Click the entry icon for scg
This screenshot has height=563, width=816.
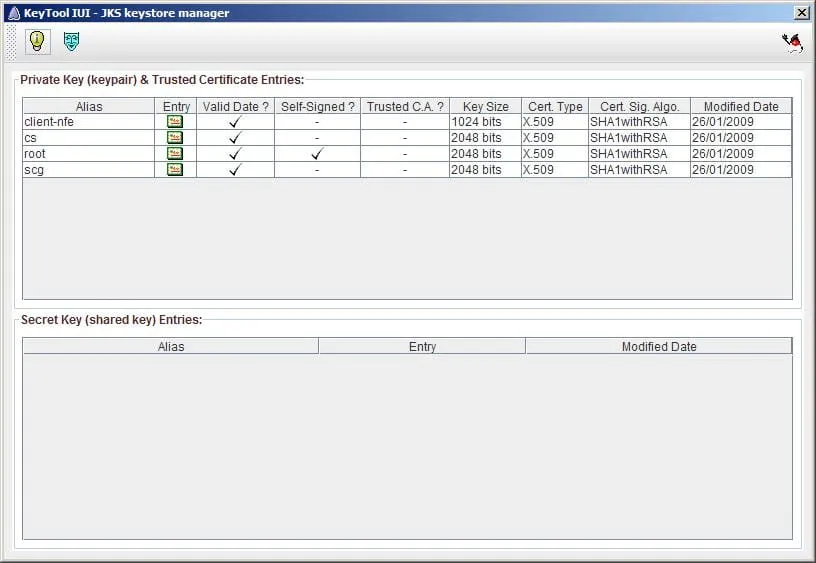click(x=175, y=170)
